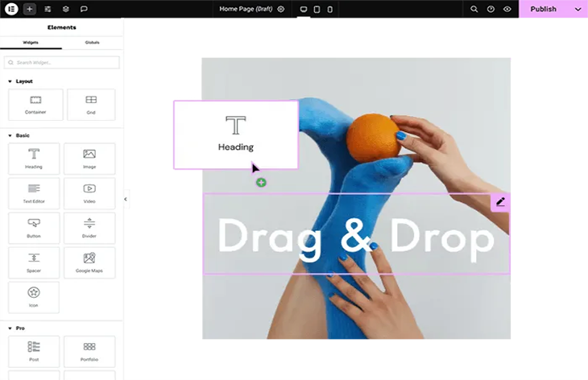The height and width of the screenshot is (380, 588).
Task: Collapse the Pro widget section
Action: [10, 328]
